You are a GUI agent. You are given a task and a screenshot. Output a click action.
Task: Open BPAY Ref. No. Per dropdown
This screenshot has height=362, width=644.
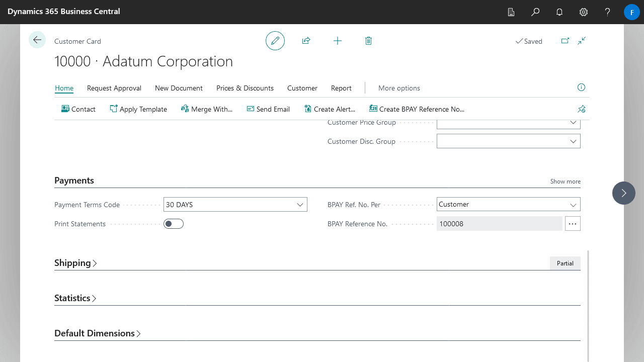[x=573, y=205]
